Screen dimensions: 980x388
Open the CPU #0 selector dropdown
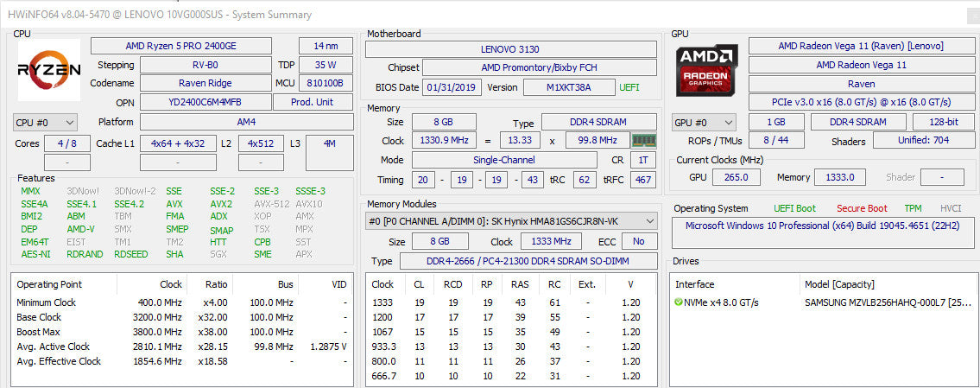45,122
